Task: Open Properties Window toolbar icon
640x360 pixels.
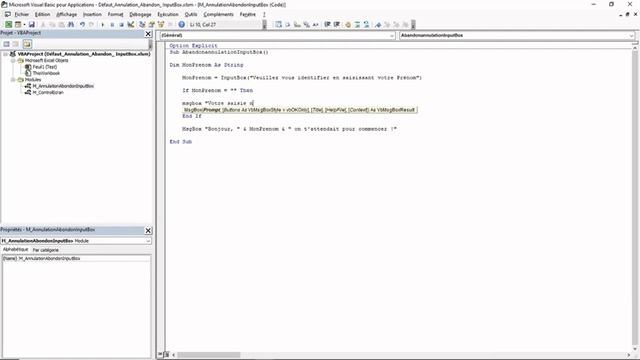Action: (151, 24)
